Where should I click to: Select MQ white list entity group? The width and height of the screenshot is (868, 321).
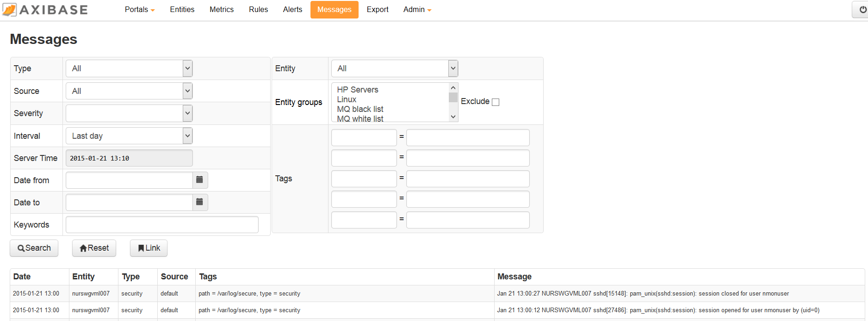pos(360,118)
